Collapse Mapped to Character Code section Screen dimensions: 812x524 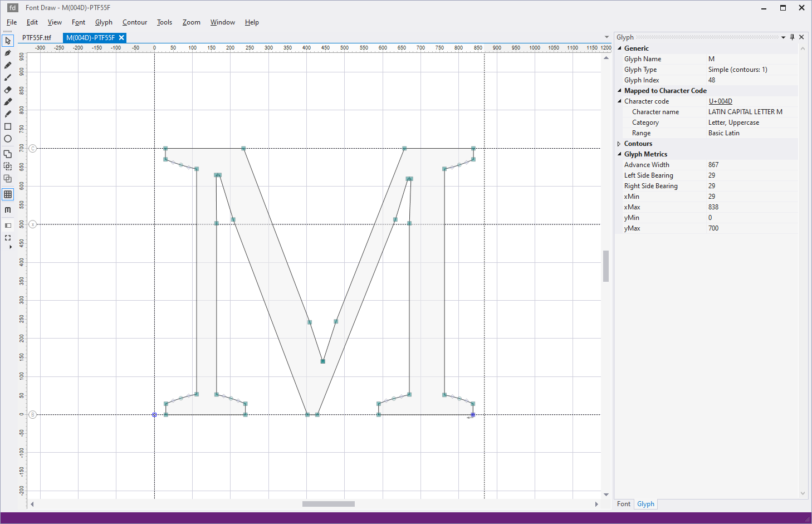point(619,91)
